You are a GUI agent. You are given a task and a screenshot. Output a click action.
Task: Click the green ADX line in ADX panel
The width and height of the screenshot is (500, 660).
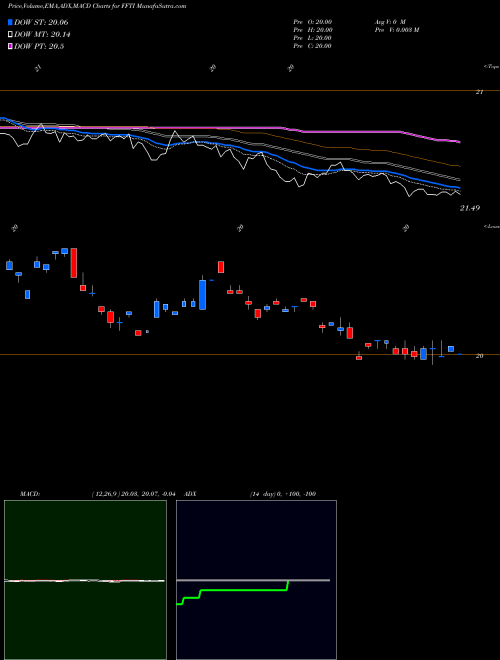point(244,590)
